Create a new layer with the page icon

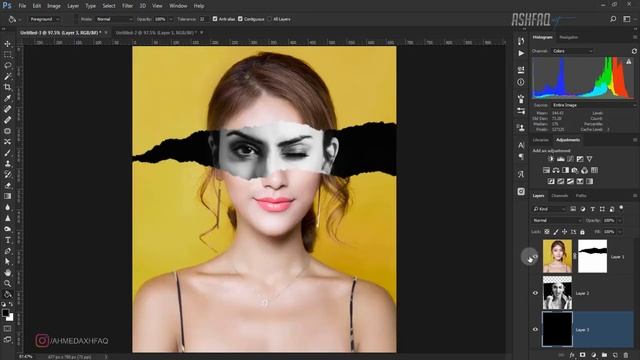615,356
